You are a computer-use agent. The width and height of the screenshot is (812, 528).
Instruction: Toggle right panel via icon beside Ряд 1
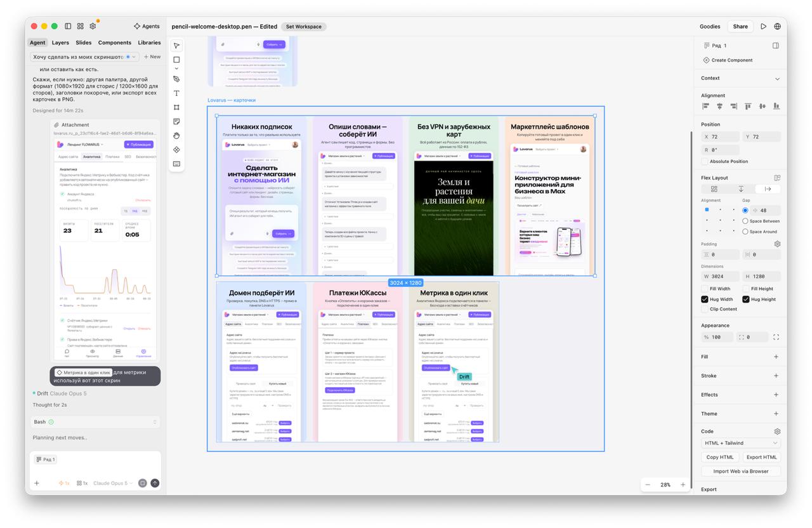[x=776, y=46]
